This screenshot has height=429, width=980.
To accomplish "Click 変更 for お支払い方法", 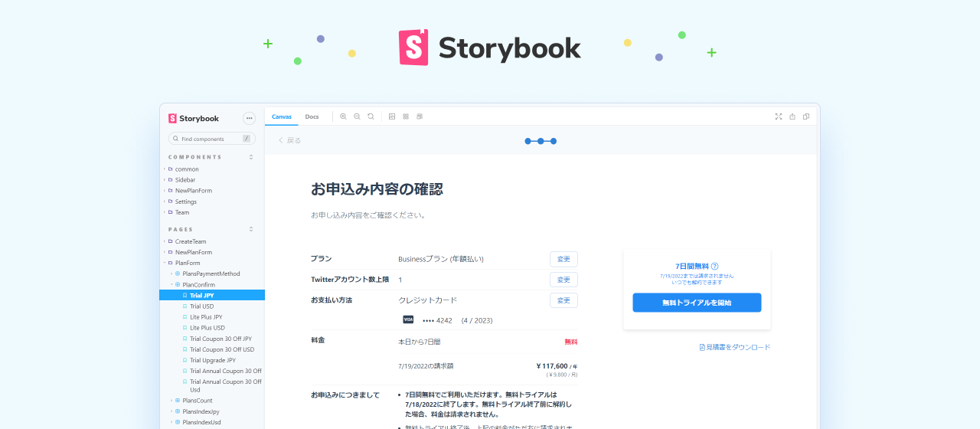I will pyautogui.click(x=563, y=300).
